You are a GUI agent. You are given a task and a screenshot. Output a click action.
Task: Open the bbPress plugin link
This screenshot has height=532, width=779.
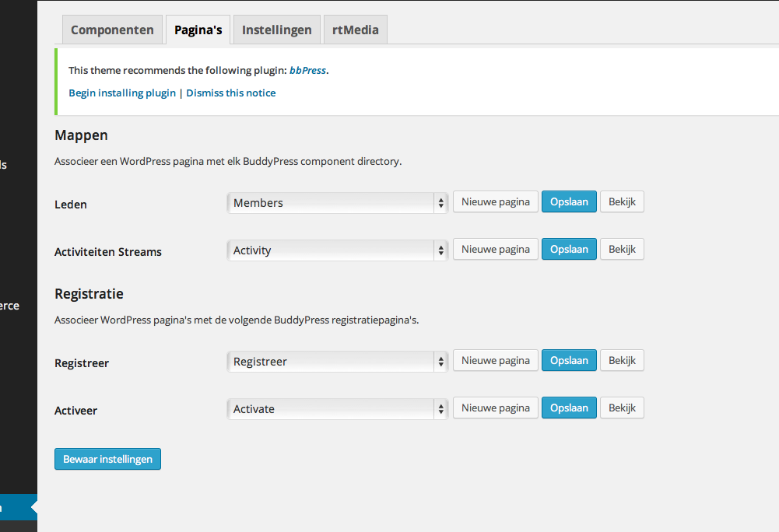307,71
